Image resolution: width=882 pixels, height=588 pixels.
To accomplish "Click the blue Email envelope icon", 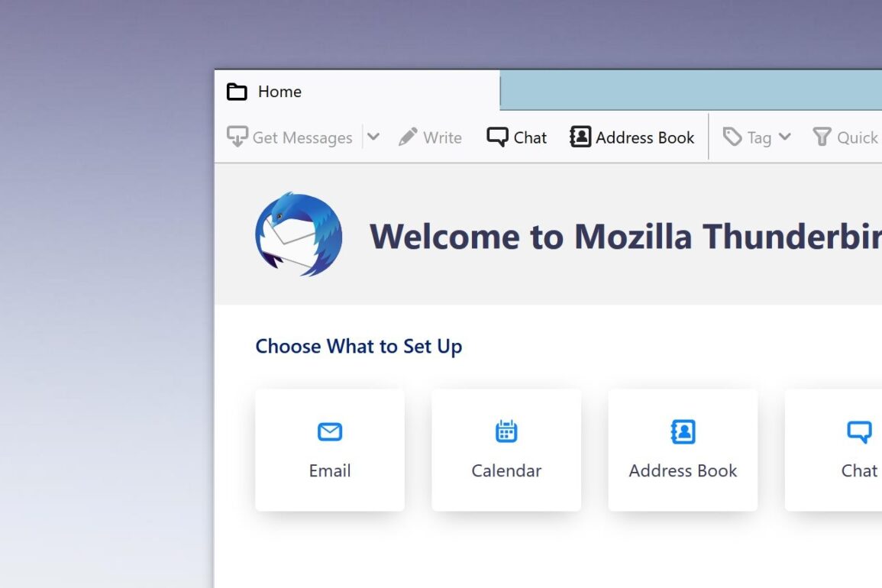I will [330, 431].
